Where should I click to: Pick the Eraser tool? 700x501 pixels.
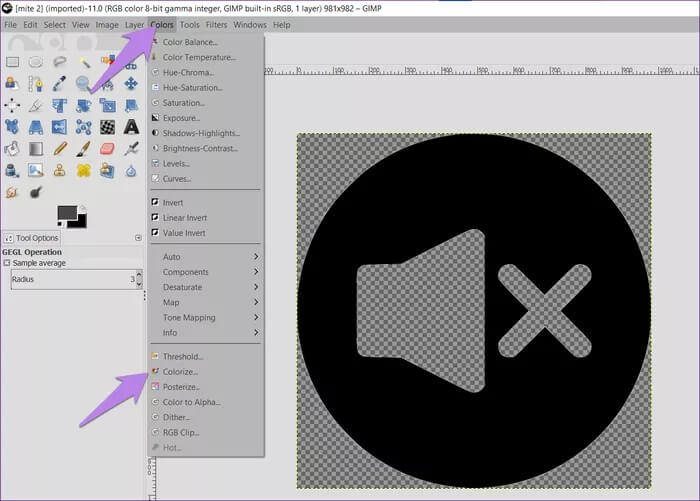point(107,149)
